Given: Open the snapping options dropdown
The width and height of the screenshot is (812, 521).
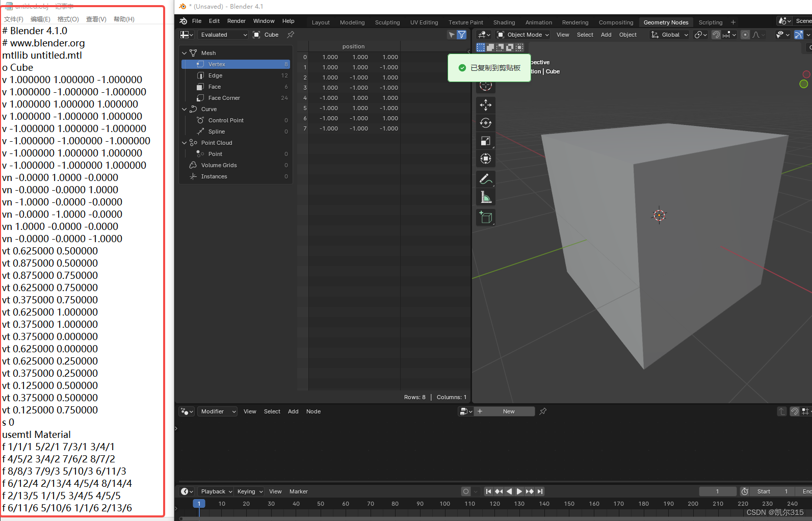Looking at the screenshot, I should pyautogui.click(x=729, y=35).
